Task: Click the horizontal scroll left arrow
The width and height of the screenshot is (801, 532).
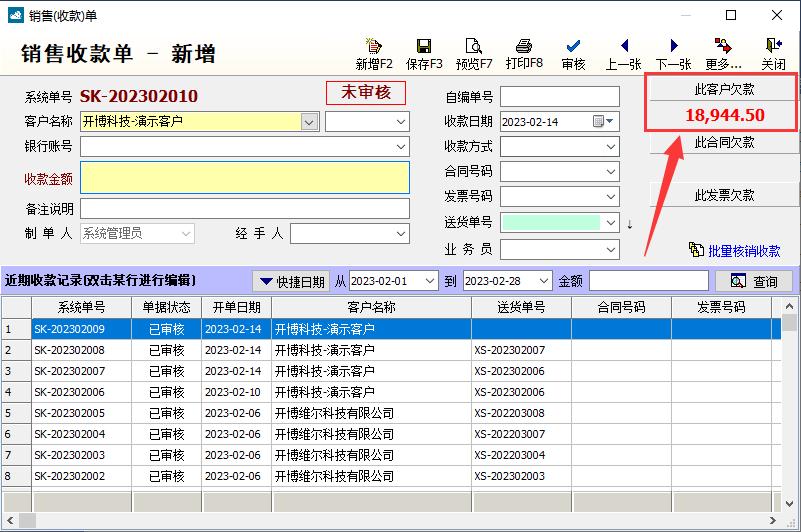Action: pyautogui.click(x=10, y=520)
